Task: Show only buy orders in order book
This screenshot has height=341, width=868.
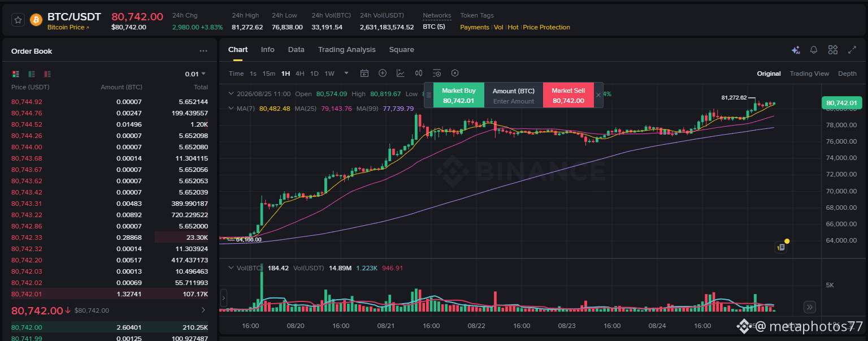Action: click(32, 74)
